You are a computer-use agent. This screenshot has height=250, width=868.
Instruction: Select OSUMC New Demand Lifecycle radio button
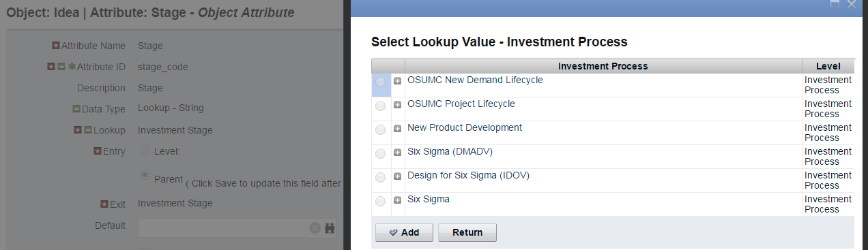pos(380,82)
